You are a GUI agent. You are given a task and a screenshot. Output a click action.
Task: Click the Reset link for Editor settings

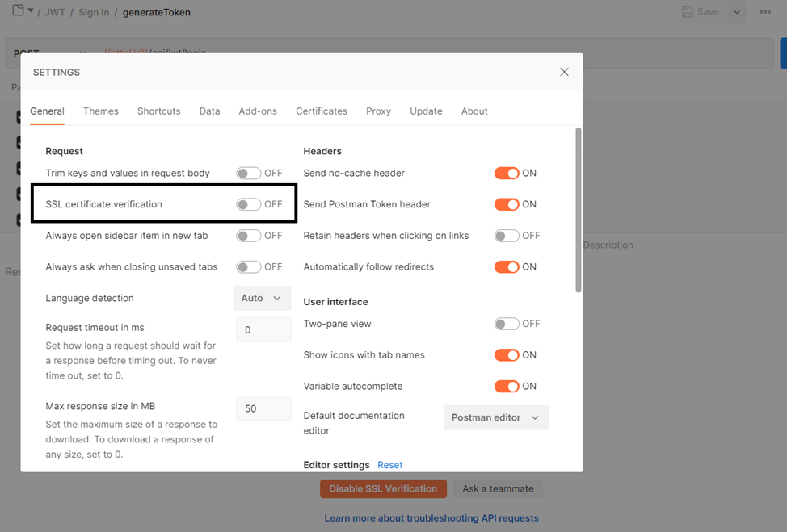(389, 465)
